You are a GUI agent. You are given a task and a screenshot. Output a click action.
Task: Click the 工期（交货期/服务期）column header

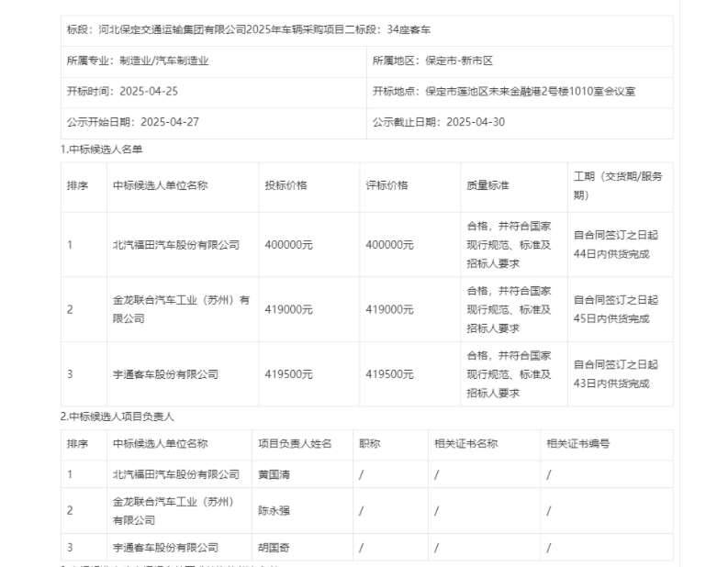point(617,185)
